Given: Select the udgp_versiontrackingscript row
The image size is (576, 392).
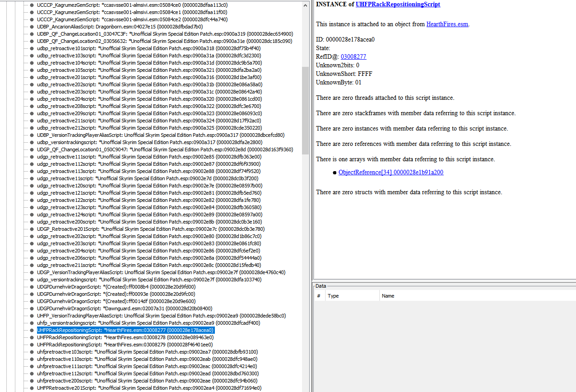Looking at the screenshot, I should coord(149,280).
